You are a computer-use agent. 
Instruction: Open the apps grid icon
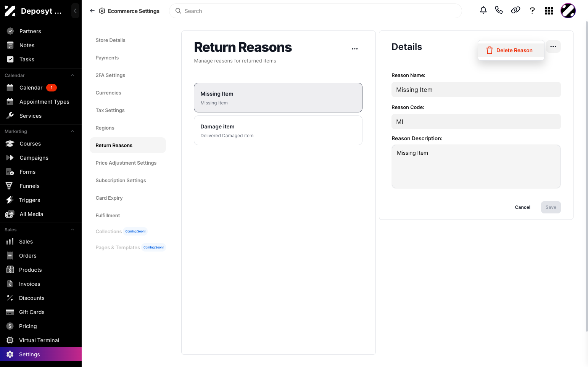coord(549,11)
